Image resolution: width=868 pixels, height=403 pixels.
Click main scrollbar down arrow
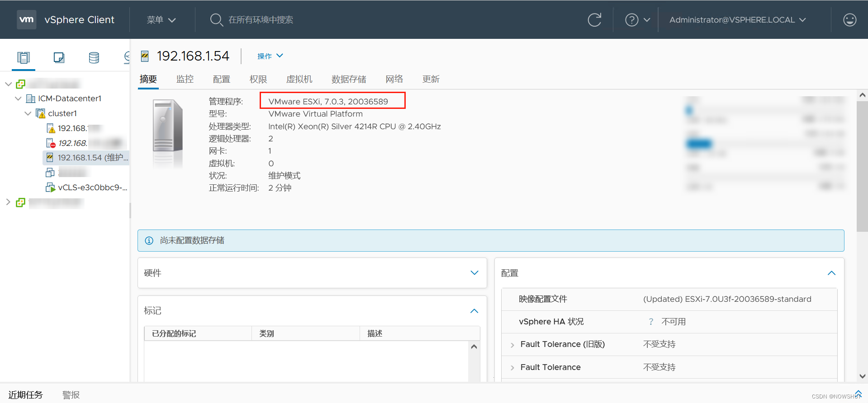862,376
